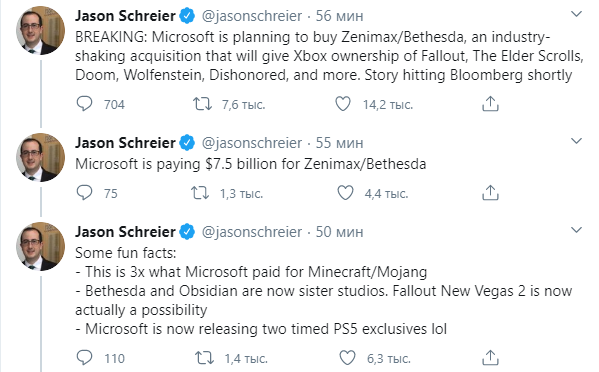
Task: Like the tweet with 14,2 тыс. likes
Action: click(343, 104)
